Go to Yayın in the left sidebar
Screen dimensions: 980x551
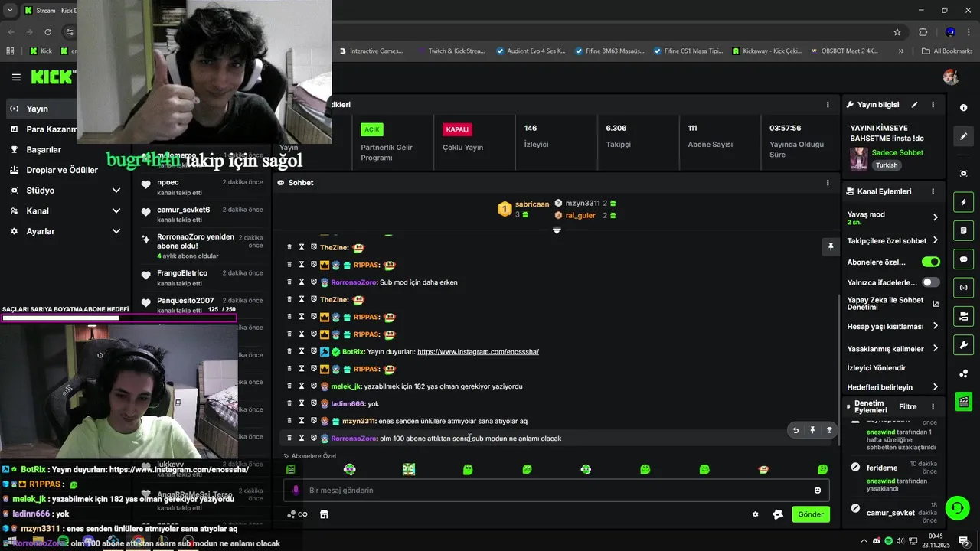pos(37,109)
